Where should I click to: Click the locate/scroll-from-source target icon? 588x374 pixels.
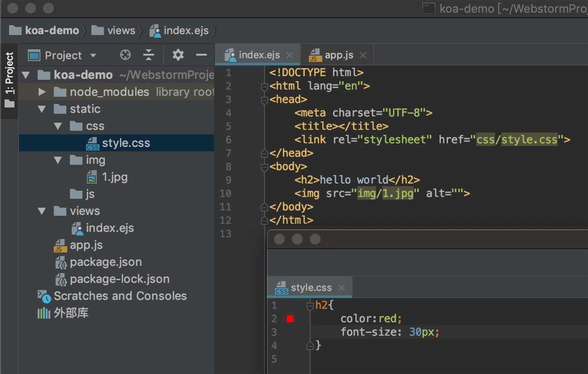(125, 55)
